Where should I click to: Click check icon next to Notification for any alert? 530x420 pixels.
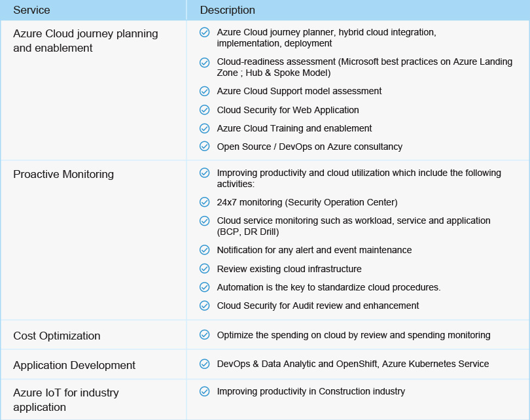(x=205, y=250)
